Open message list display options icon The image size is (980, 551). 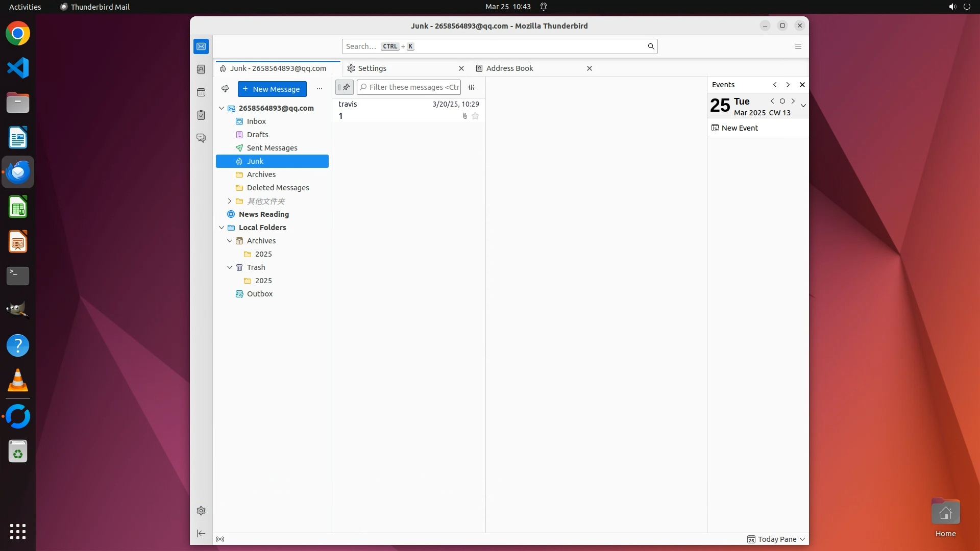(472, 87)
